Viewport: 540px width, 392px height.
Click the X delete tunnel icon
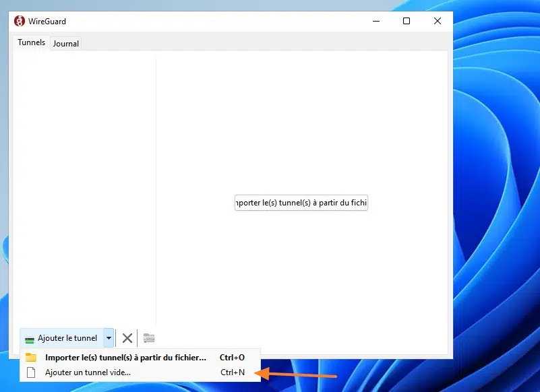point(127,338)
